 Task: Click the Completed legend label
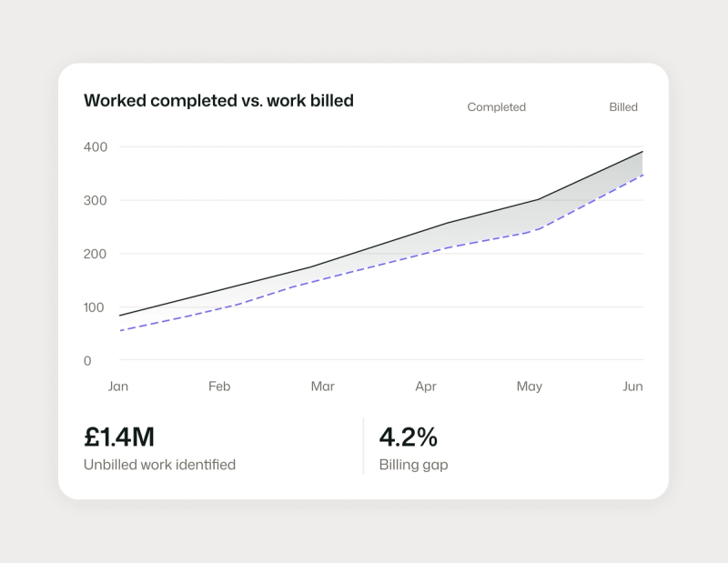pyautogui.click(x=496, y=107)
